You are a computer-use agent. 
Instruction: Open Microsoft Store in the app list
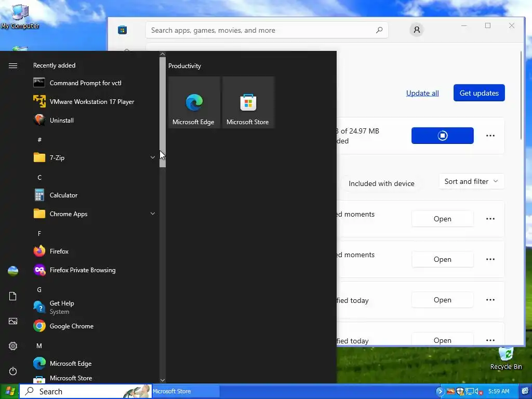94,378
